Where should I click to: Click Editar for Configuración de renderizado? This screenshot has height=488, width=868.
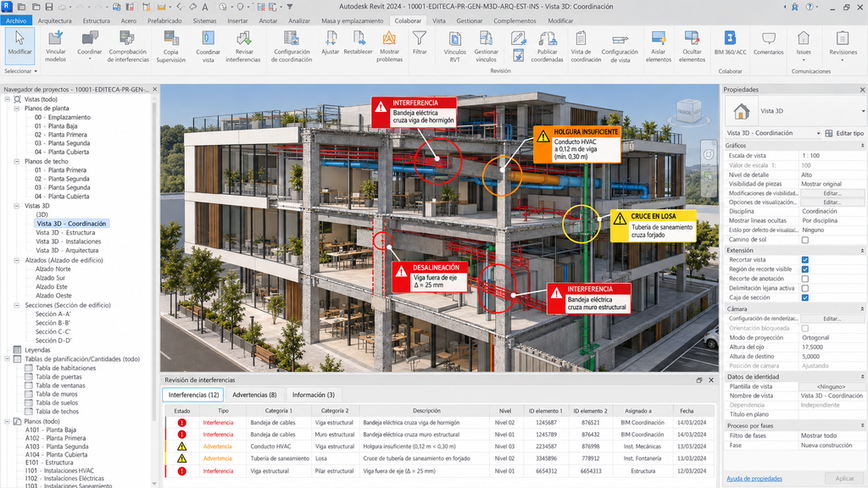click(832, 319)
